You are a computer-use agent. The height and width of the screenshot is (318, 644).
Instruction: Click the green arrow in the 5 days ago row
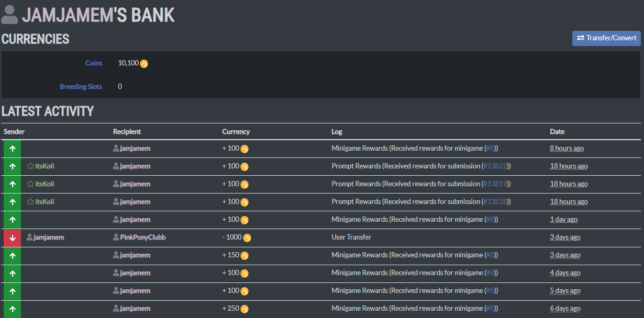click(x=13, y=291)
